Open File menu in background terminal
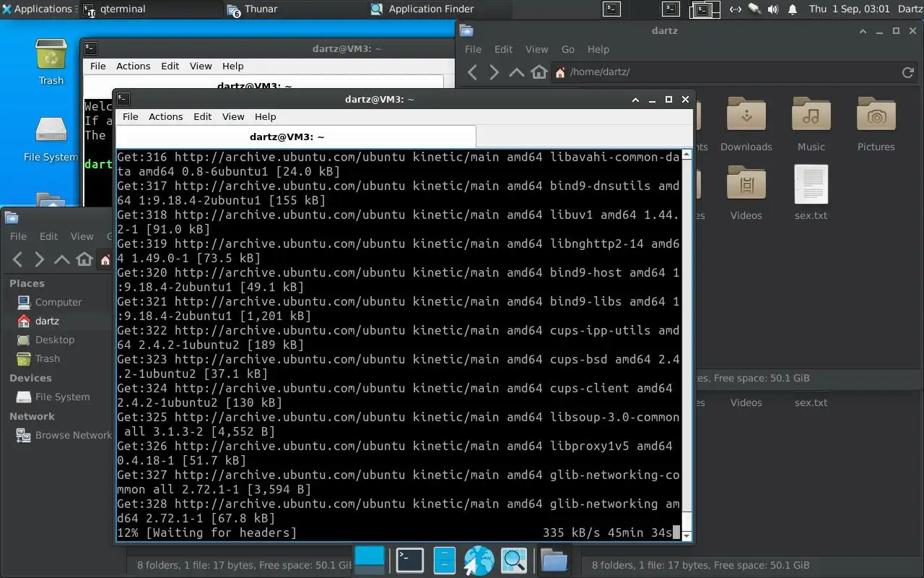This screenshot has height=578, width=924. (x=98, y=66)
